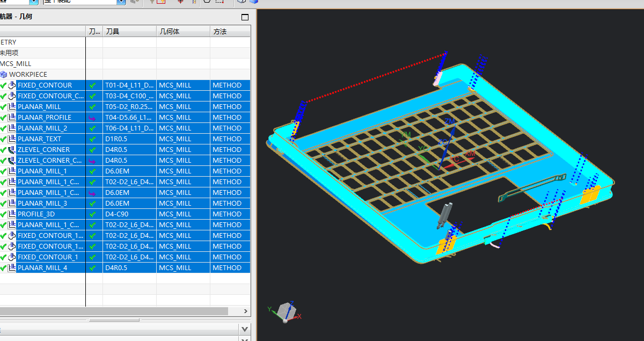Click the green toolpath checkmark in the PLANAR_MILL_2 row
This screenshot has width=644, height=341.
92,128
